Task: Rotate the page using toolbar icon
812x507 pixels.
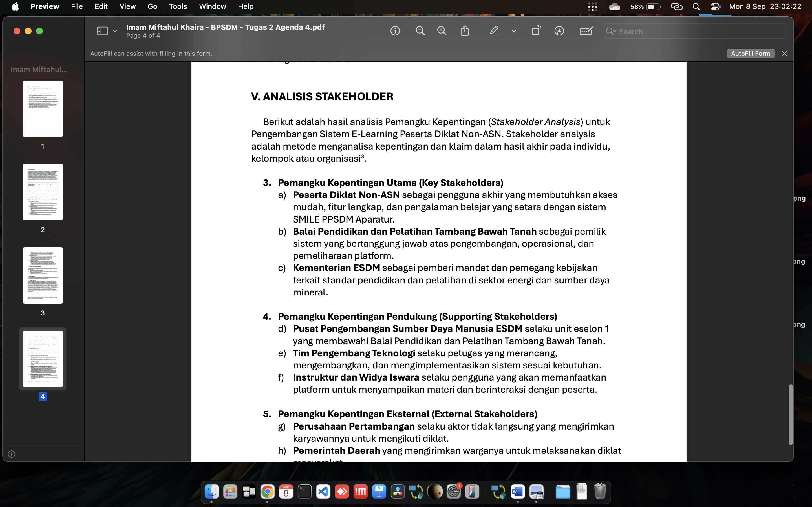Action: tap(536, 30)
